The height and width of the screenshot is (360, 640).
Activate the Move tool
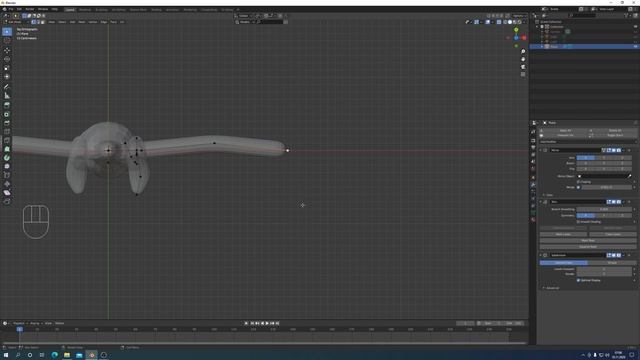click(7, 51)
